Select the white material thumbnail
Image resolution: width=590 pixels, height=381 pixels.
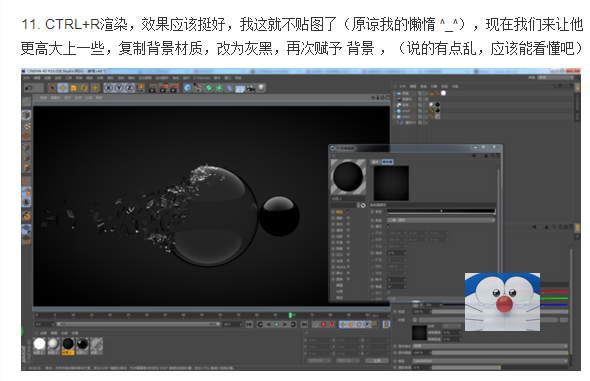[x=39, y=345]
